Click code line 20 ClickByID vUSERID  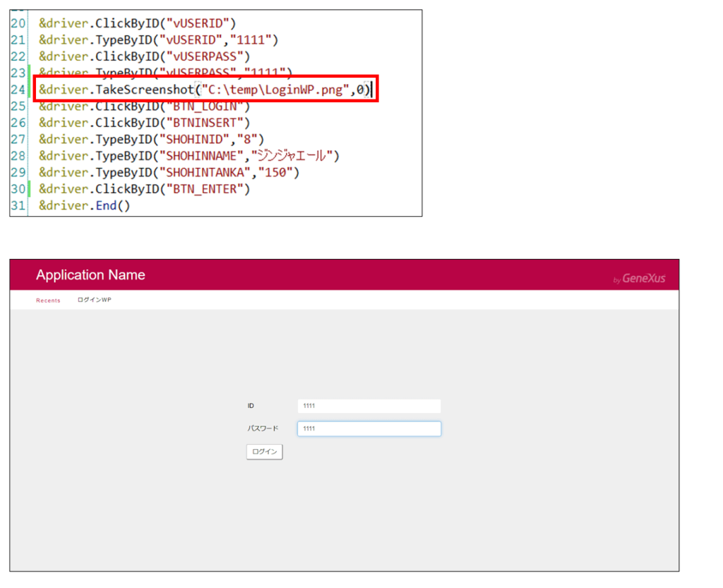(x=138, y=23)
